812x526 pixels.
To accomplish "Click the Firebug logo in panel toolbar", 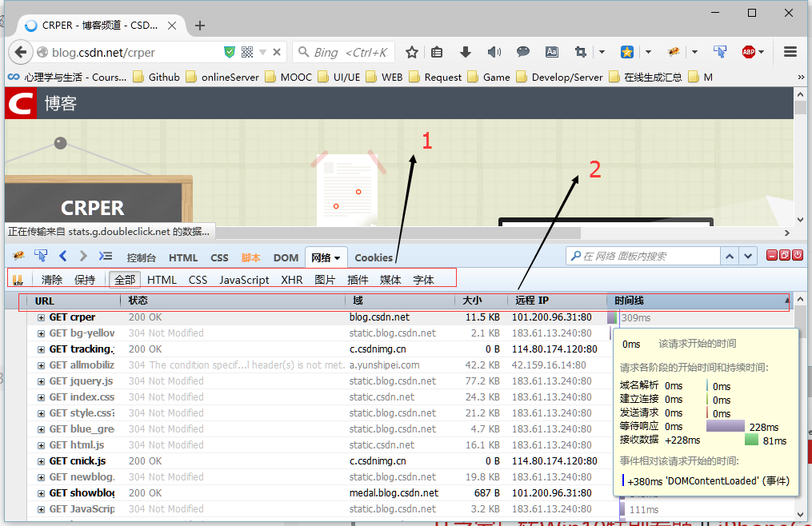I will pos(18,256).
